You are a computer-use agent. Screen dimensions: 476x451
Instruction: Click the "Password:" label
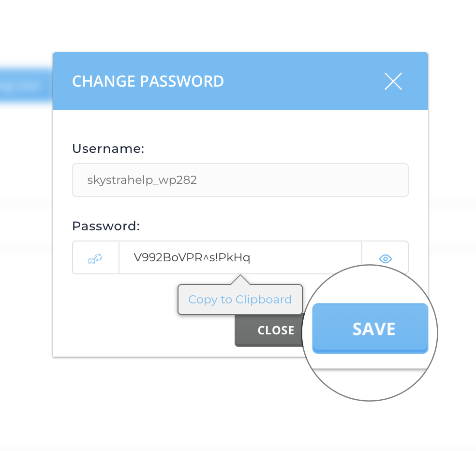(x=106, y=226)
